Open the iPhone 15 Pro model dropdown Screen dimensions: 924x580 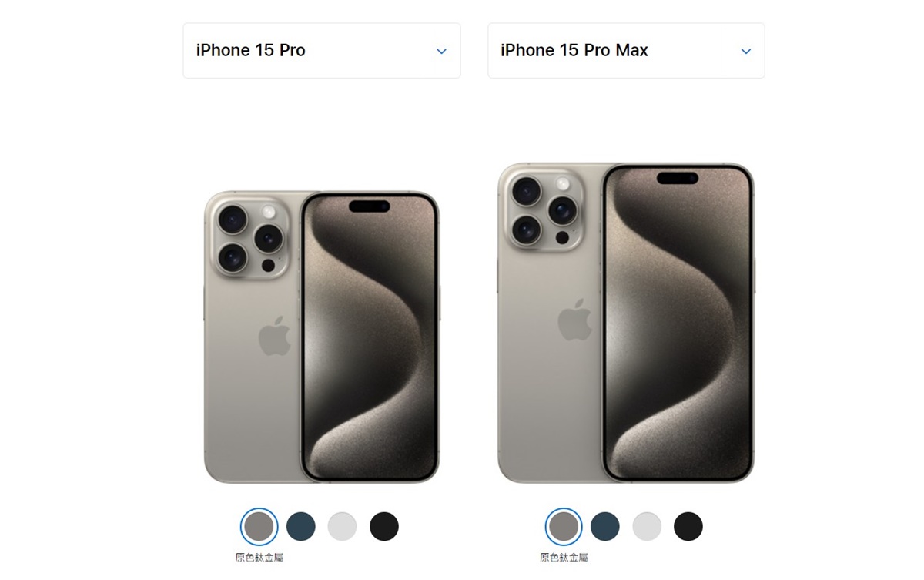point(322,51)
